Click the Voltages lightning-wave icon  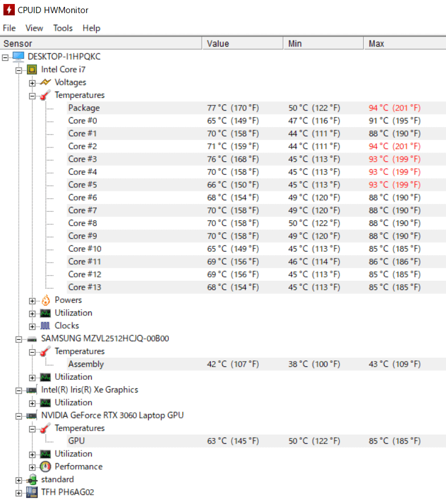(46, 82)
